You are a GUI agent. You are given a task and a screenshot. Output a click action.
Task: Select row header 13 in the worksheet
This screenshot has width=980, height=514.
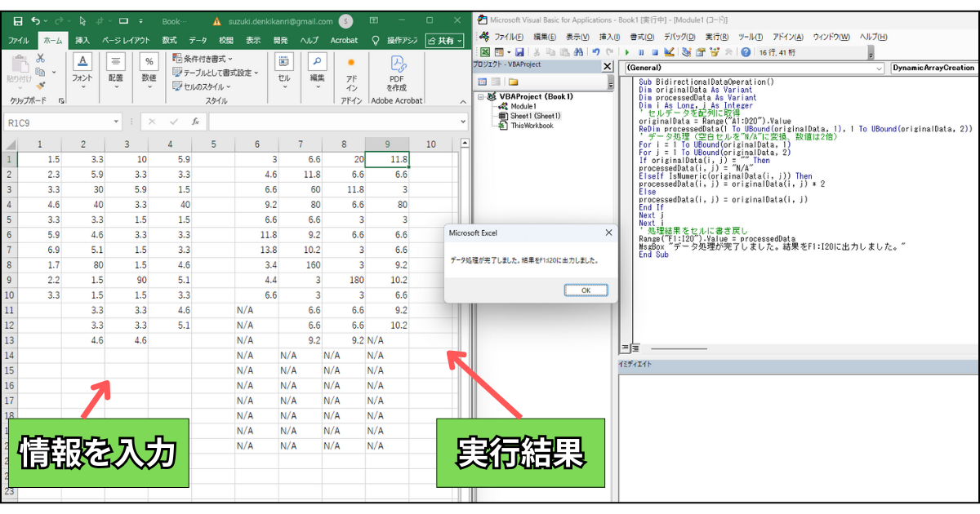coord(10,339)
